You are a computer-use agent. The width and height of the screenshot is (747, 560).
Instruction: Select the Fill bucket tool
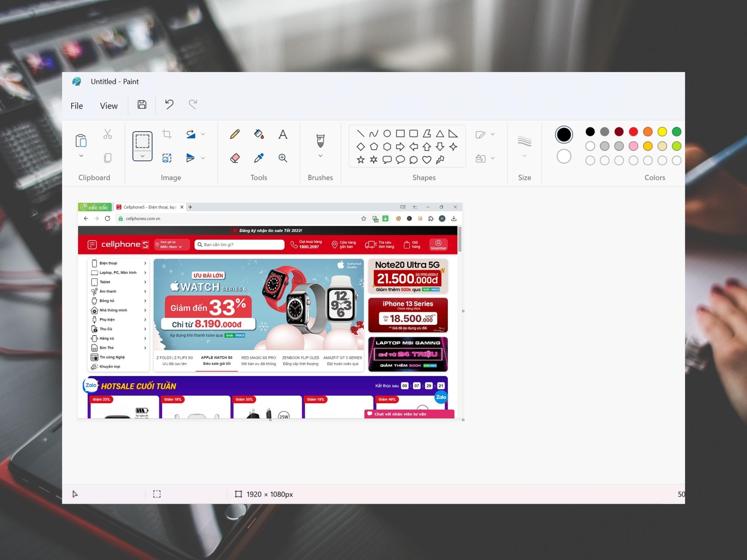pyautogui.click(x=259, y=134)
